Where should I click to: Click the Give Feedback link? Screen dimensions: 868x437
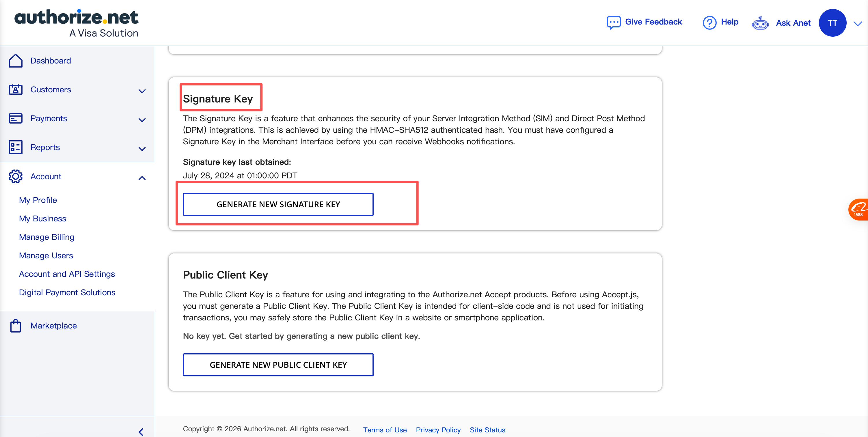click(653, 22)
